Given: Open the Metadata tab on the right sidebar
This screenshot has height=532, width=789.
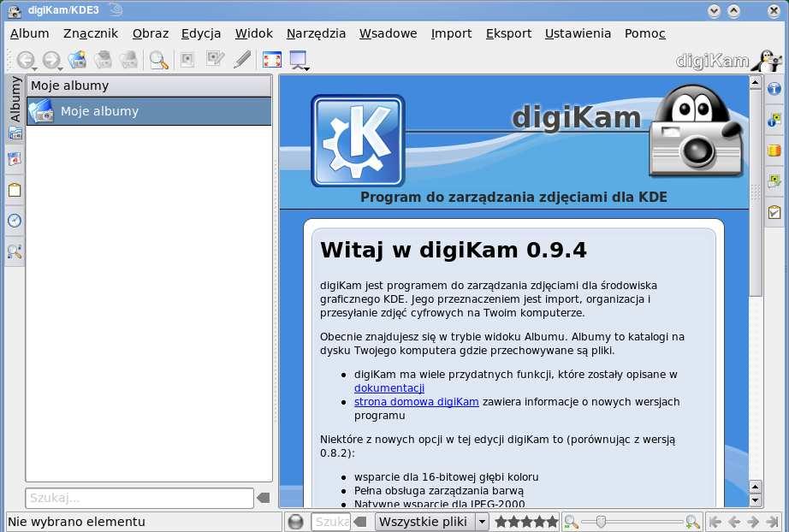Looking at the screenshot, I should tap(774, 121).
